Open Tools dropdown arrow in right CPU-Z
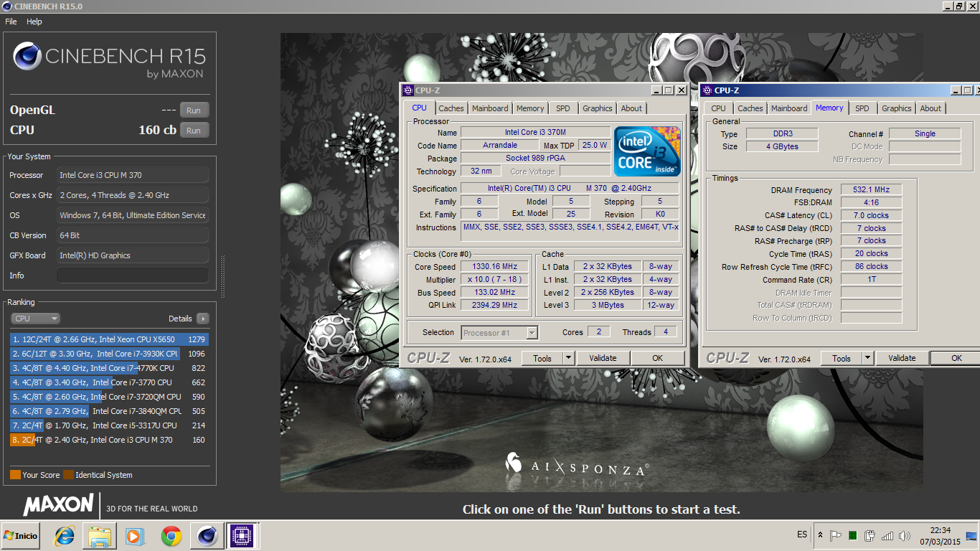Image resolution: width=980 pixels, height=551 pixels. 867,358
